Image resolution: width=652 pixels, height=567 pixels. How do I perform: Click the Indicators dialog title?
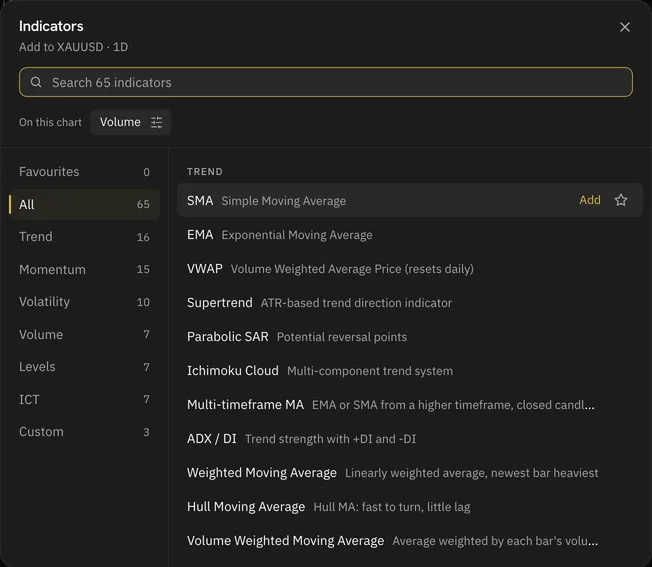pos(51,26)
